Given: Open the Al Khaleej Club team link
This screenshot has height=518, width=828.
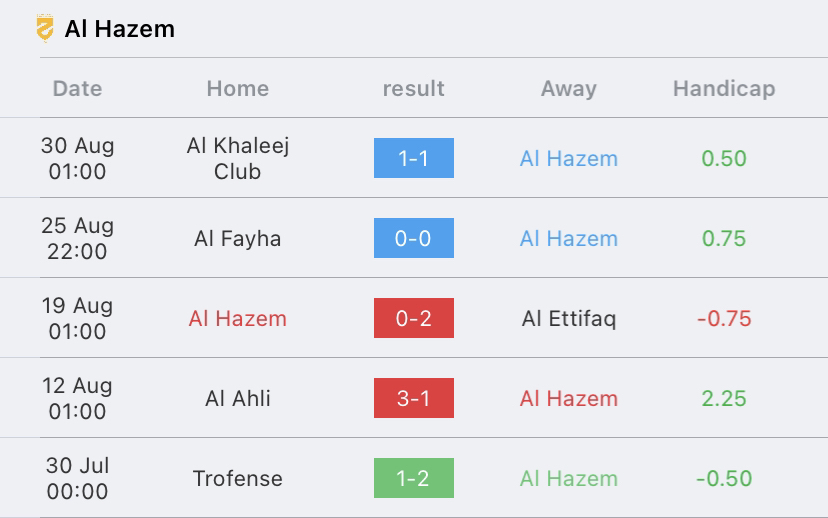Looking at the screenshot, I should [238, 158].
